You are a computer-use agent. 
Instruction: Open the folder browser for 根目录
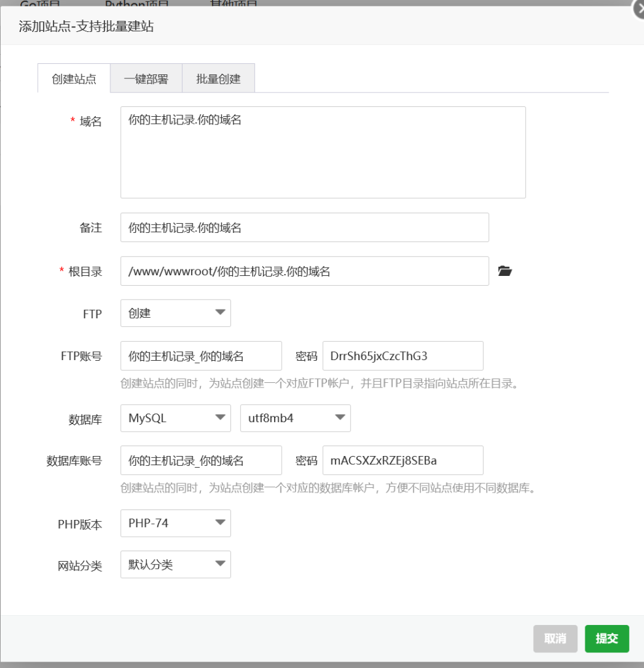(x=505, y=271)
